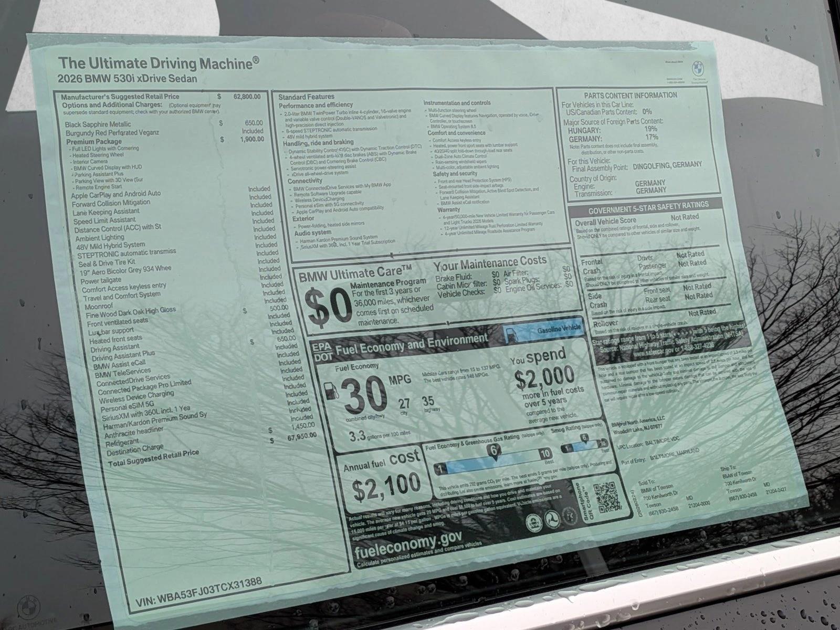
Task: Select the "Heated front seats" line
Action: (115, 340)
